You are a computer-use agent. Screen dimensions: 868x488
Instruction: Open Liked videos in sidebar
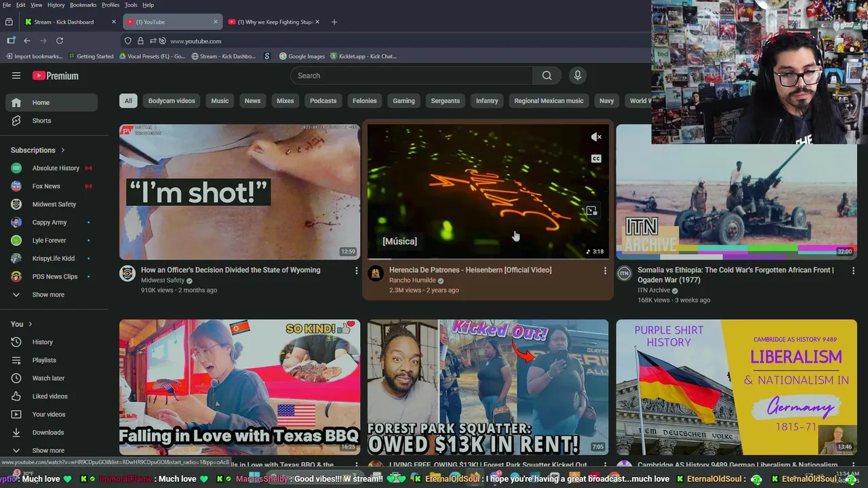click(52, 396)
